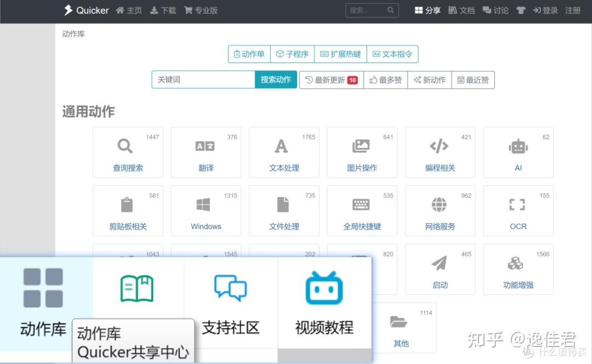This screenshot has height=364, width=592.
Task: Open the 全局快捷键 keyboard category icon
Action: coord(361,204)
